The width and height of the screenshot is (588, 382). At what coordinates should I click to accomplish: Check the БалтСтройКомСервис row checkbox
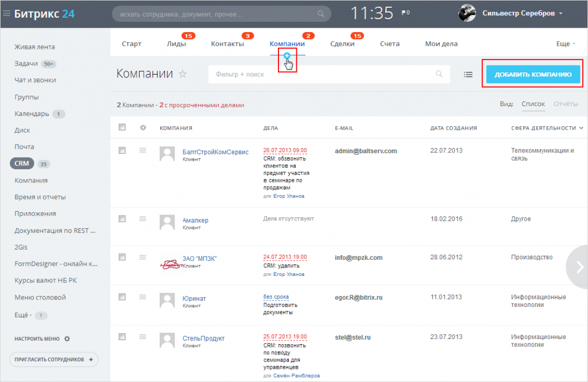[x=122, y=150]
